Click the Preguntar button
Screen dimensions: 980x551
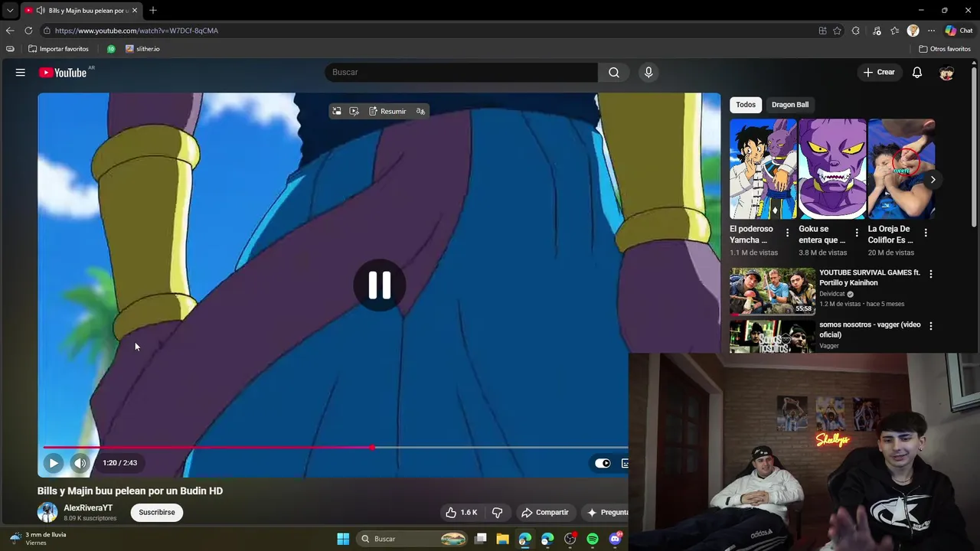tap(605, 512)
